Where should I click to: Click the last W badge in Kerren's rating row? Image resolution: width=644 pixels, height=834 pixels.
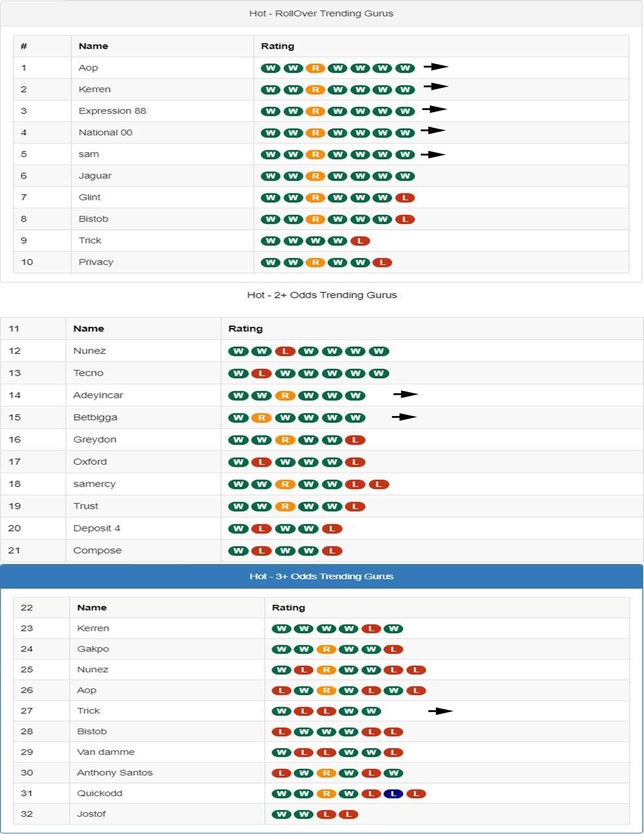pos(405,89)
